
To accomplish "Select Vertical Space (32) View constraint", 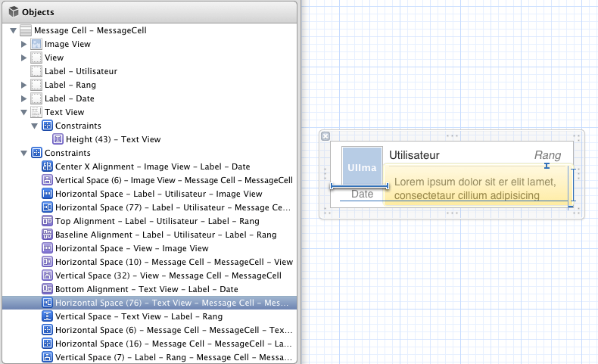I will tap(168, 275).
